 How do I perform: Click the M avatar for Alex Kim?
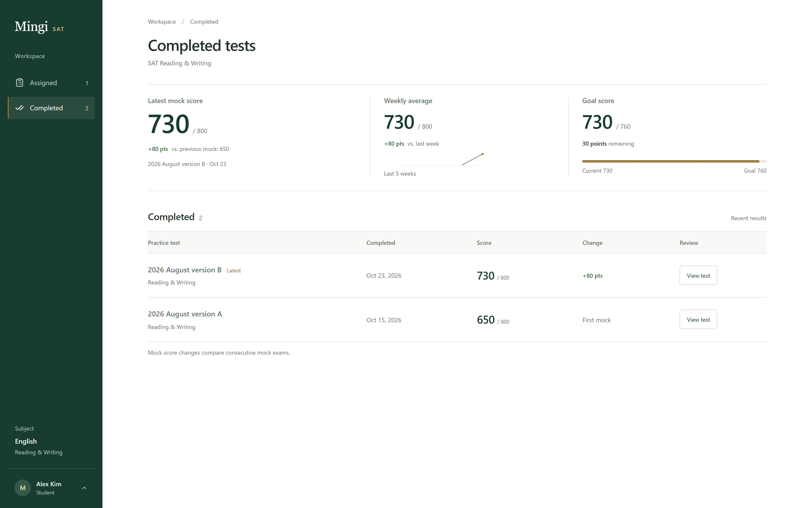tap(23, 488)
